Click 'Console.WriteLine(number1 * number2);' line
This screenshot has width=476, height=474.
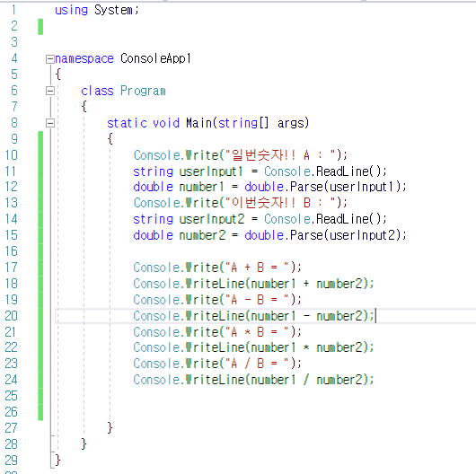[253, 347]
